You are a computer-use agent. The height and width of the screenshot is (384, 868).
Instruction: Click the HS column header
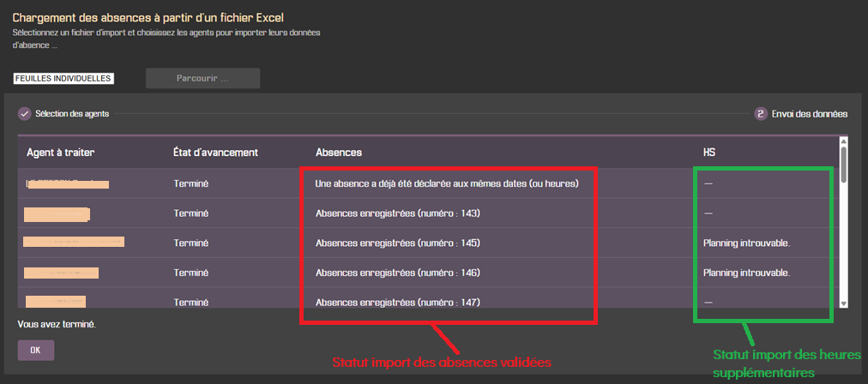(x=709, y=153)
